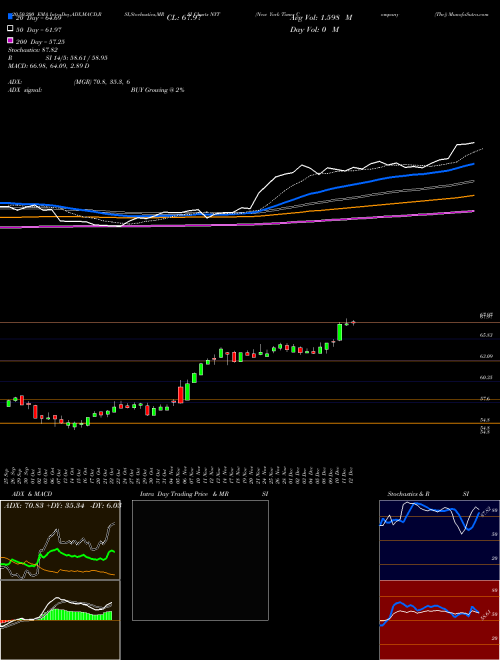Open the blue Stochastics chart panel
Image resolution: width=500 pixels, height=660 pixels.
[x=439, y=540]
